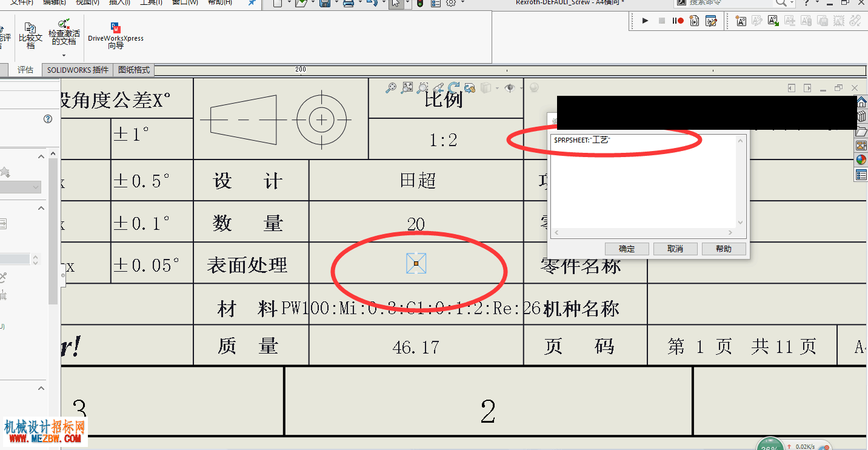Open the 编辑(E) menu
Viewport: 868px width, 450px height.
[x=55, y=2]
